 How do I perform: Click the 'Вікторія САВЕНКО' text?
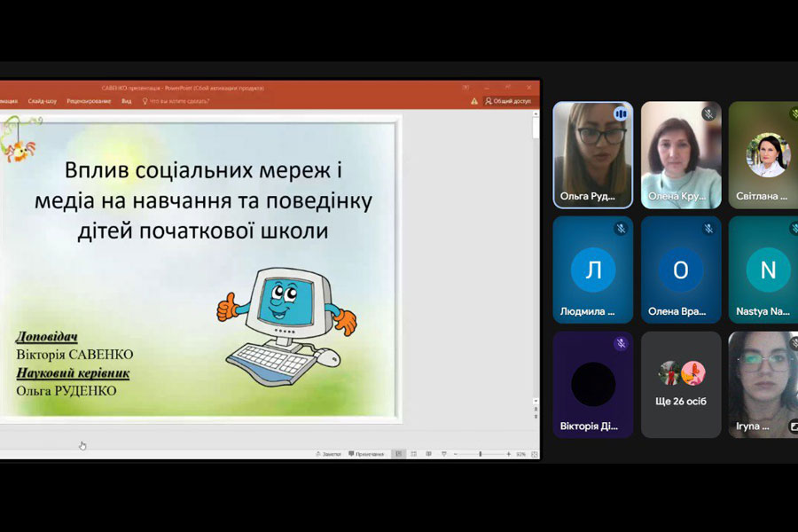(74, 355)
